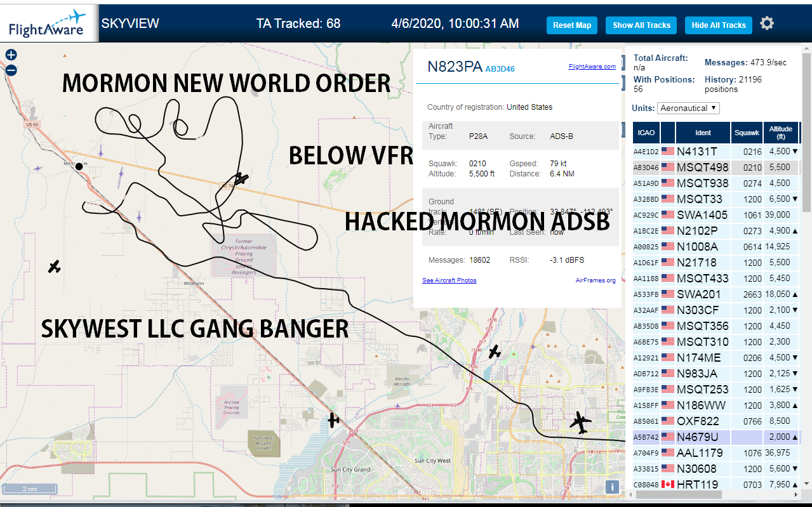Click the 2 nm map scale bar
This screenshot has height=507, width=812.
(30, 489)
